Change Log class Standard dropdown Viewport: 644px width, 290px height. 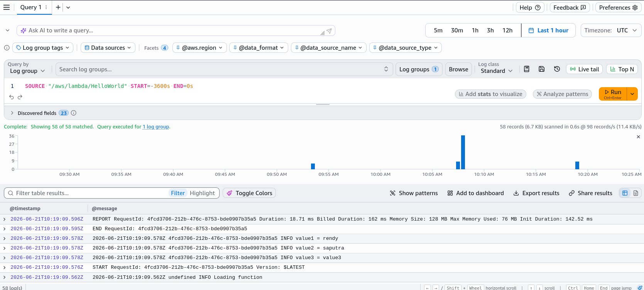[x=497, y=71]
